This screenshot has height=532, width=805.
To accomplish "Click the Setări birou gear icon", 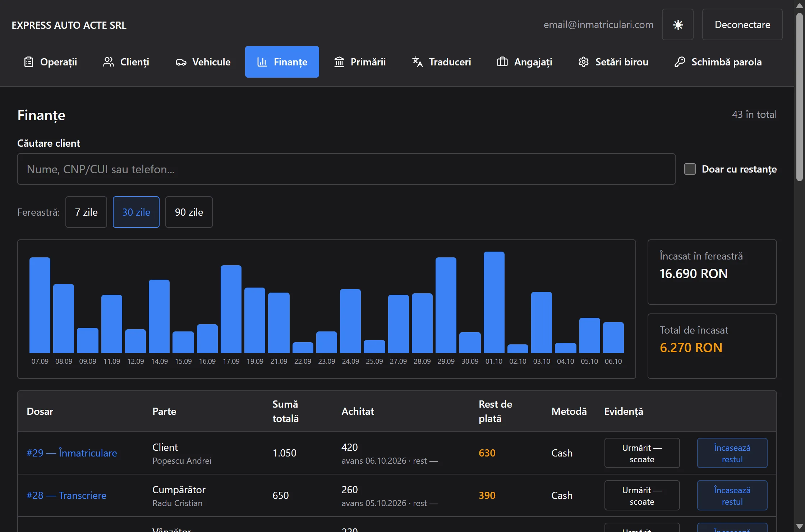I will [x=584, y=62].
